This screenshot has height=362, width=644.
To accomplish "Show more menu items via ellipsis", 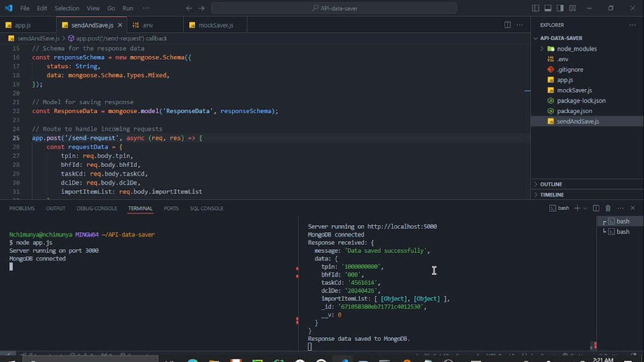I will coord(147,9).
